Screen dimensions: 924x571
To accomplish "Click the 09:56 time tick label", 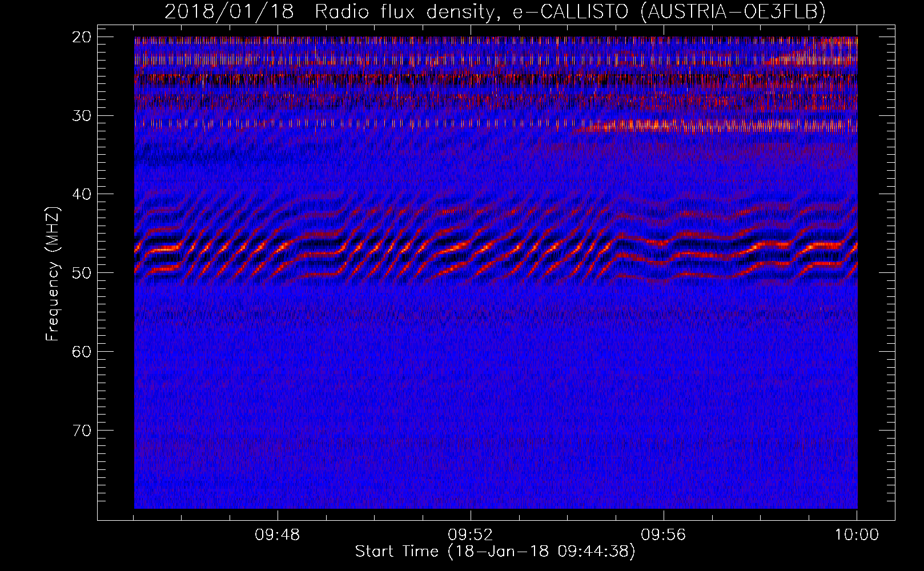I will [x=664, y=535].
